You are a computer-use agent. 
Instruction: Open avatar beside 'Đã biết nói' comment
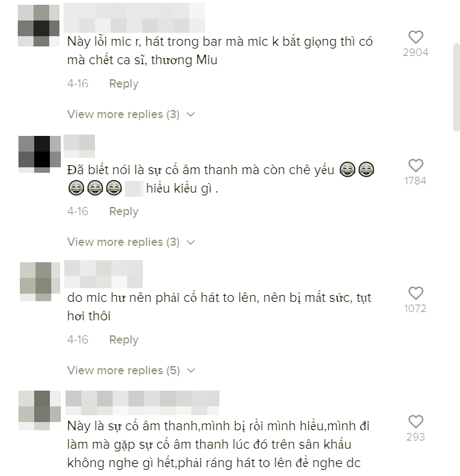(40, 154)
